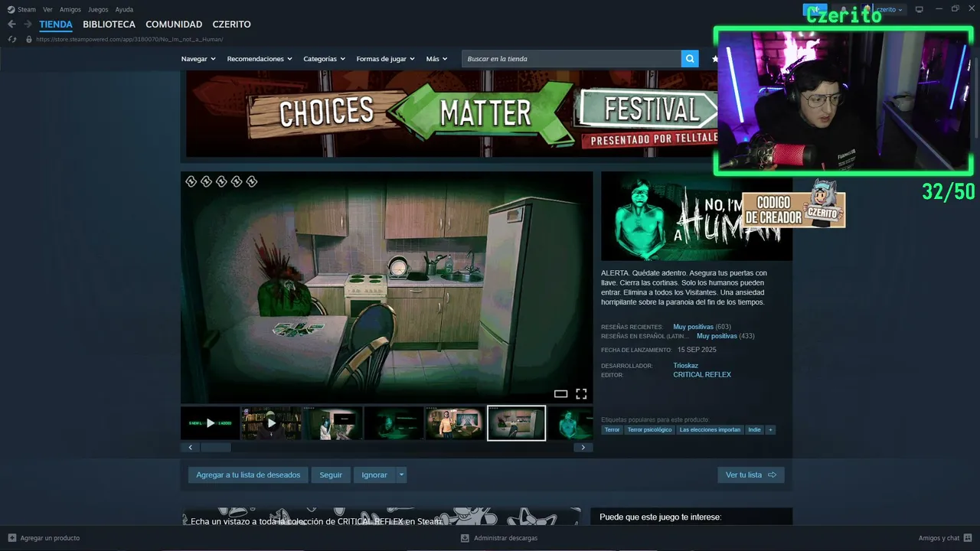Open the Ver menu
Screen dimensions: 980x551
47,10
